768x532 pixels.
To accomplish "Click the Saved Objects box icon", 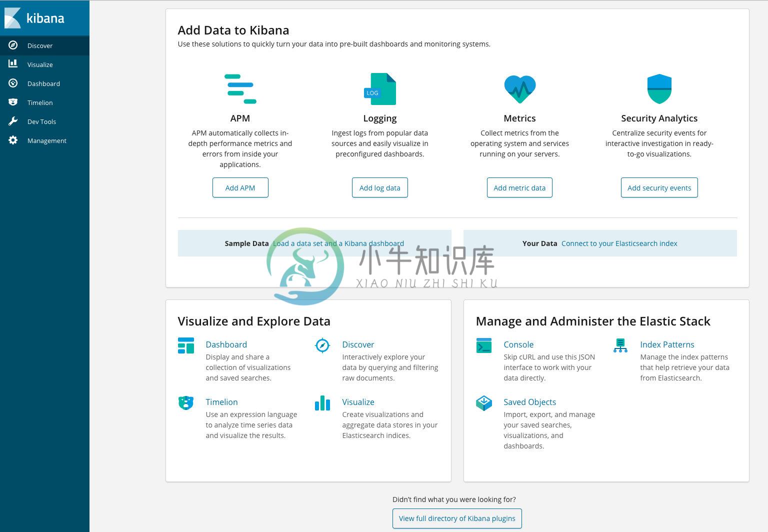I will (x=484, y=403).
